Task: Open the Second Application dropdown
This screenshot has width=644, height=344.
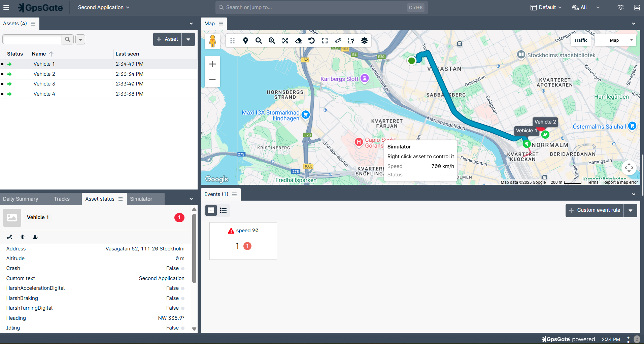Action: click(x=103, y=7)
